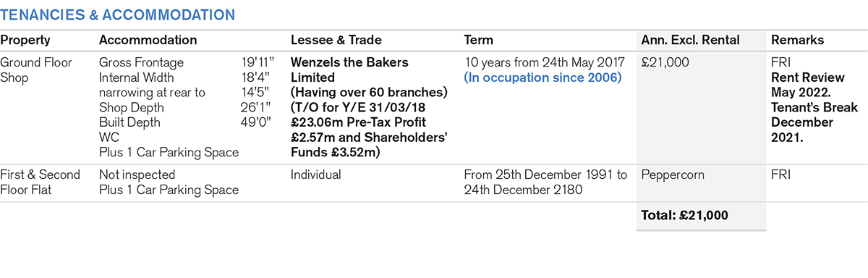Select the Property column header
The image size is (868, 278).
tap(25, 41)
